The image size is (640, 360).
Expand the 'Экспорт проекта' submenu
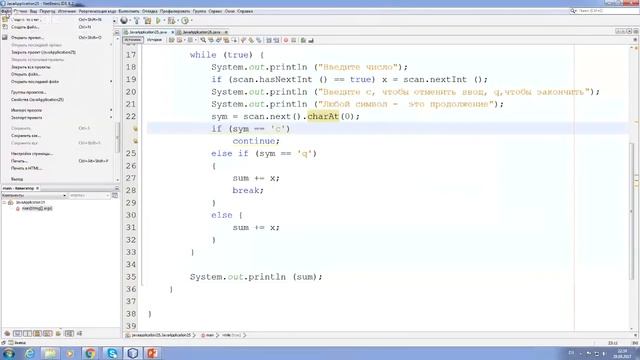coord(111,118)
